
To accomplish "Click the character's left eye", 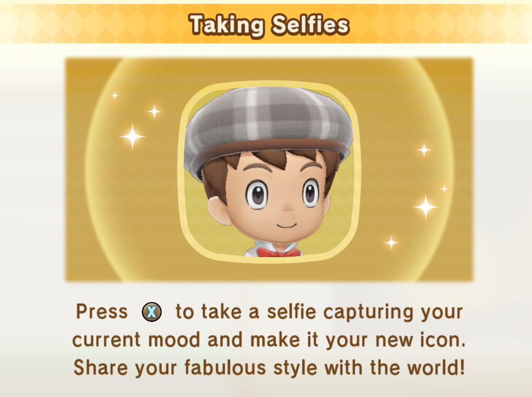I will click(257, 194).
